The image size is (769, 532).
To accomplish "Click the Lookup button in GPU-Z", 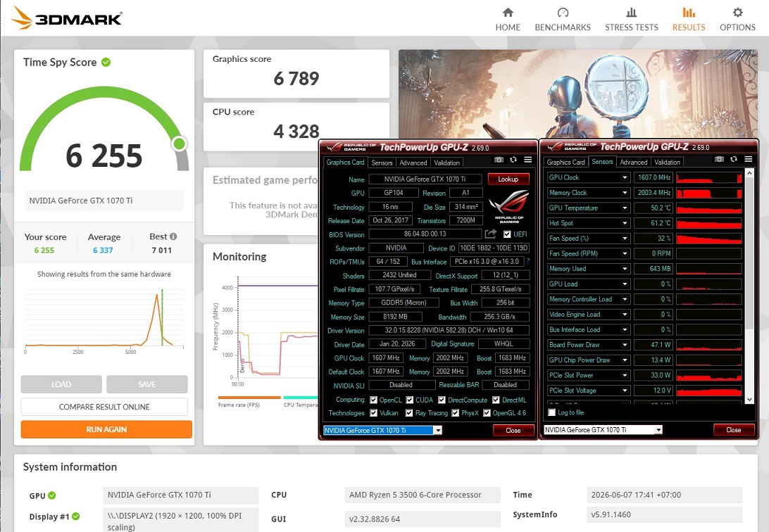I will click(508, 179).
